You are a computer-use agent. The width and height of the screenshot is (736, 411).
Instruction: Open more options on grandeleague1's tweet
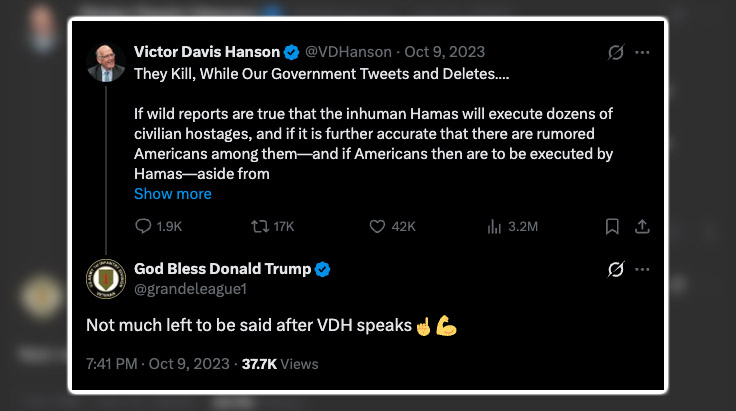[x=643, y=270]
